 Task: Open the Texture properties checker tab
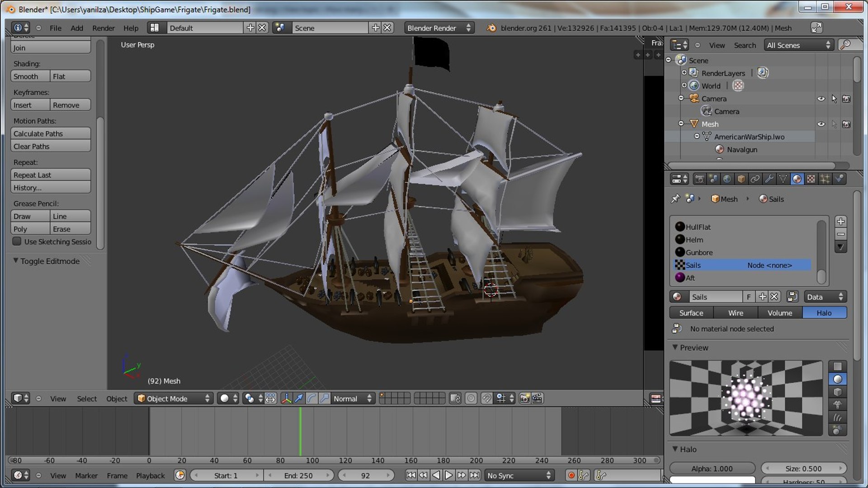click(811, 179)
